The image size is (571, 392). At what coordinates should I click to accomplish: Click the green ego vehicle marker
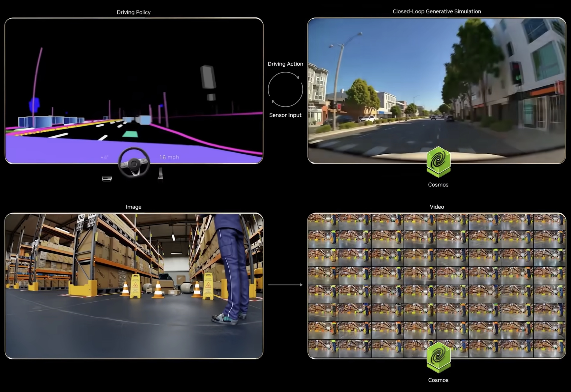pos(130,134)
